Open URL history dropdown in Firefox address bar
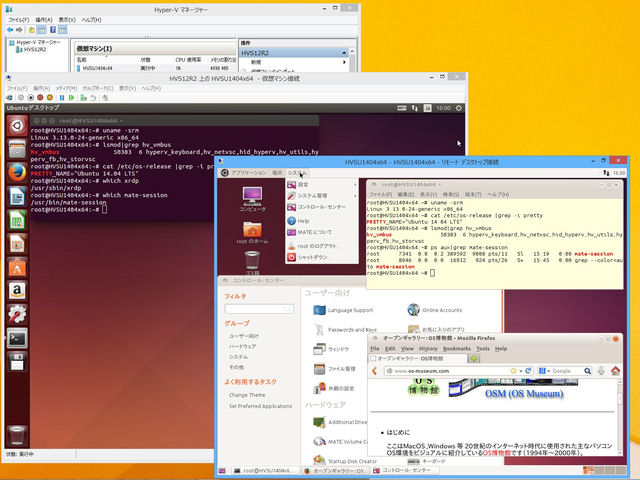 click(x=521, y=371)
